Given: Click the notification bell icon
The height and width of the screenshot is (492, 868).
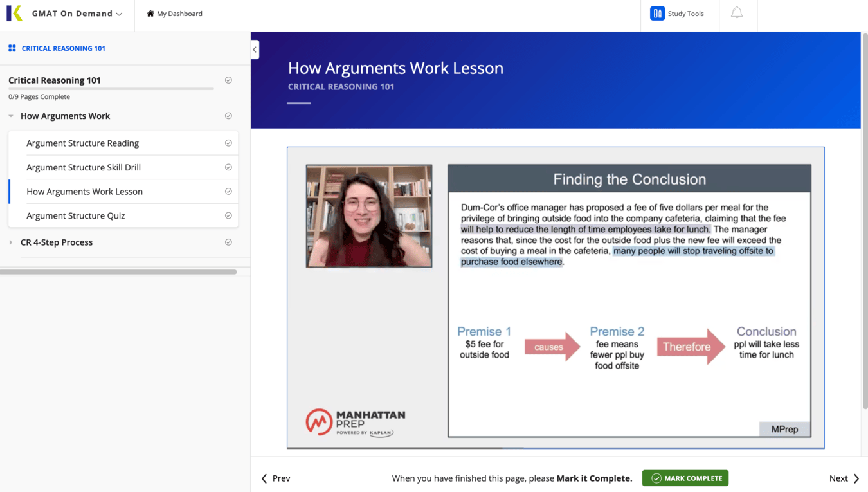Looking at the screenshot, I should coord(737,13).
